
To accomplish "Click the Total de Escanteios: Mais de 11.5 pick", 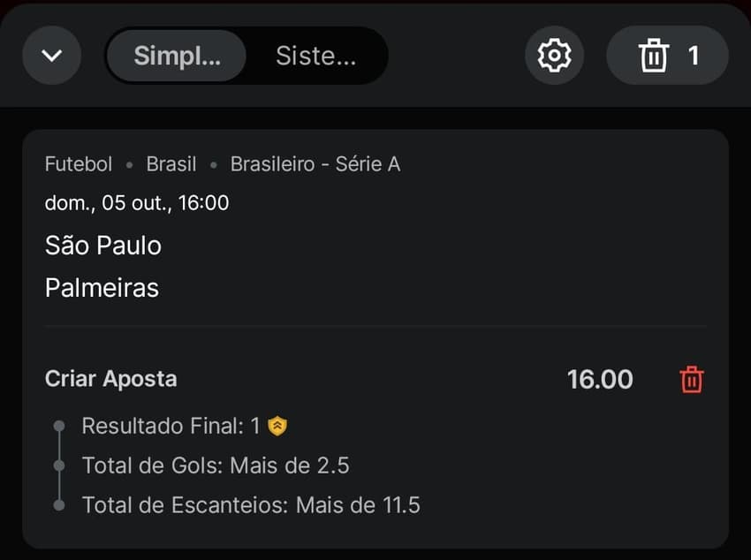I will tap(250, 505).
